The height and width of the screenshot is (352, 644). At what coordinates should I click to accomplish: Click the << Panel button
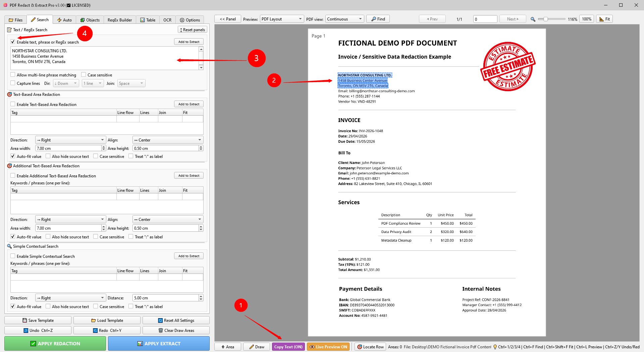point(228,19)
